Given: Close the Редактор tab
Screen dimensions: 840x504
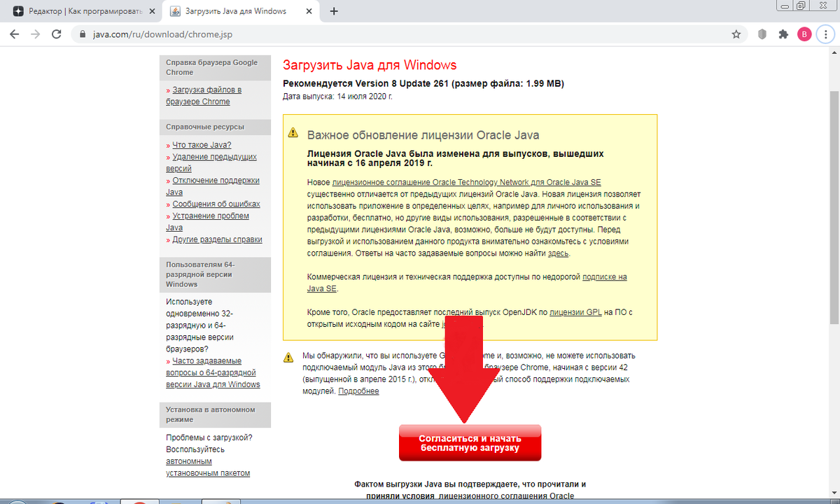Looking at the screenshot, I should click(x=151, y=12).
